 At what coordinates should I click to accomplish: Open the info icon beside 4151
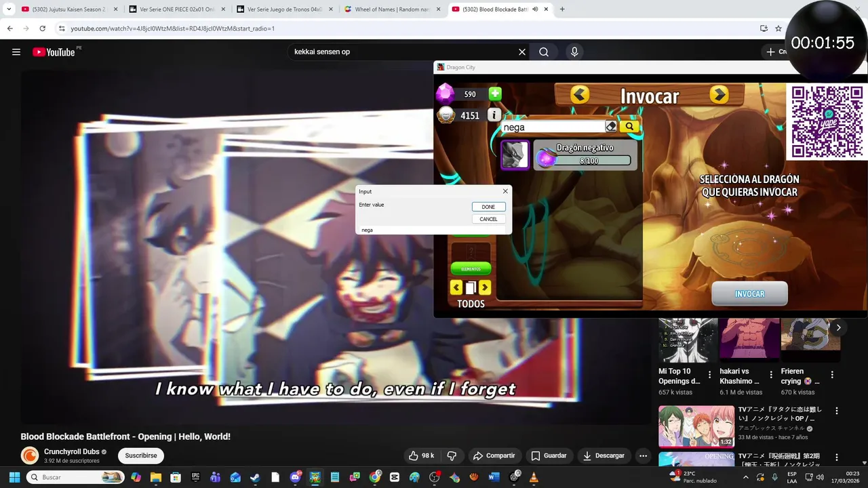(494, 115)
